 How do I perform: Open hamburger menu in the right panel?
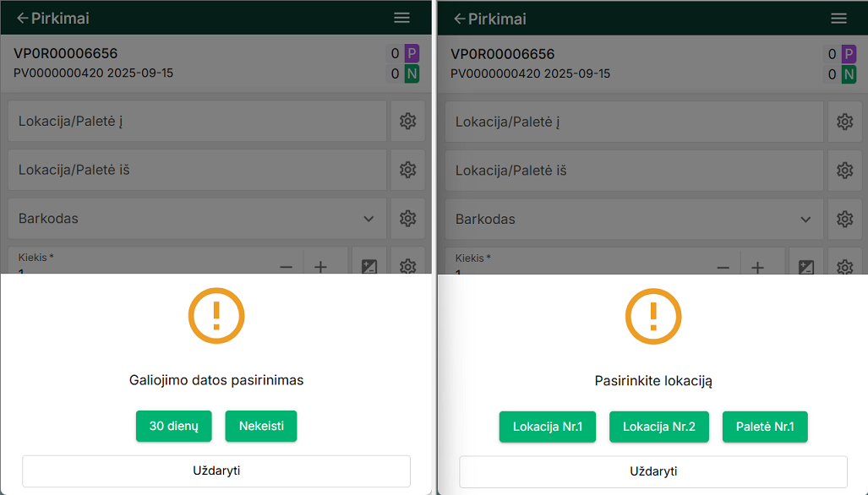[x=838, y=18]
